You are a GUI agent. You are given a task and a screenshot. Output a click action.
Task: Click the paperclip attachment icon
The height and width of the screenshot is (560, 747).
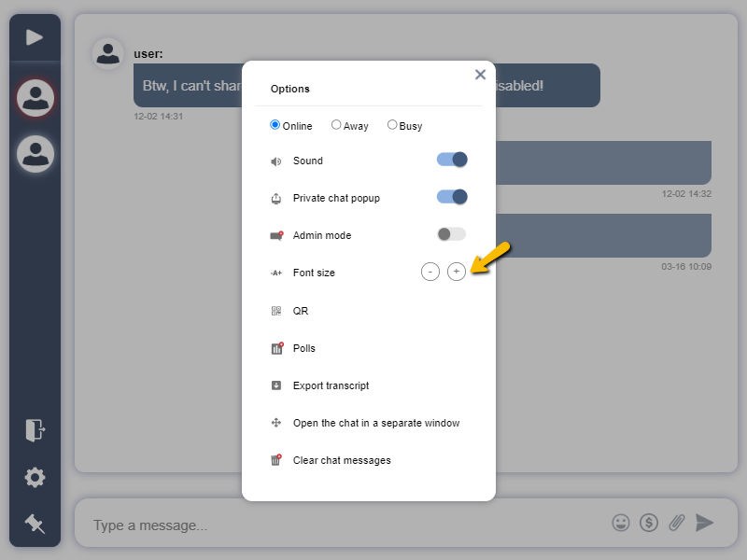(677, 523)
